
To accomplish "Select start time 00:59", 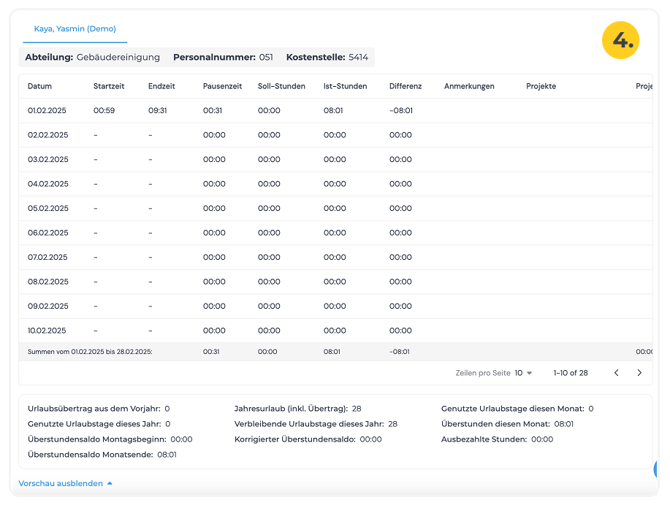I will [x=104, y=111].
